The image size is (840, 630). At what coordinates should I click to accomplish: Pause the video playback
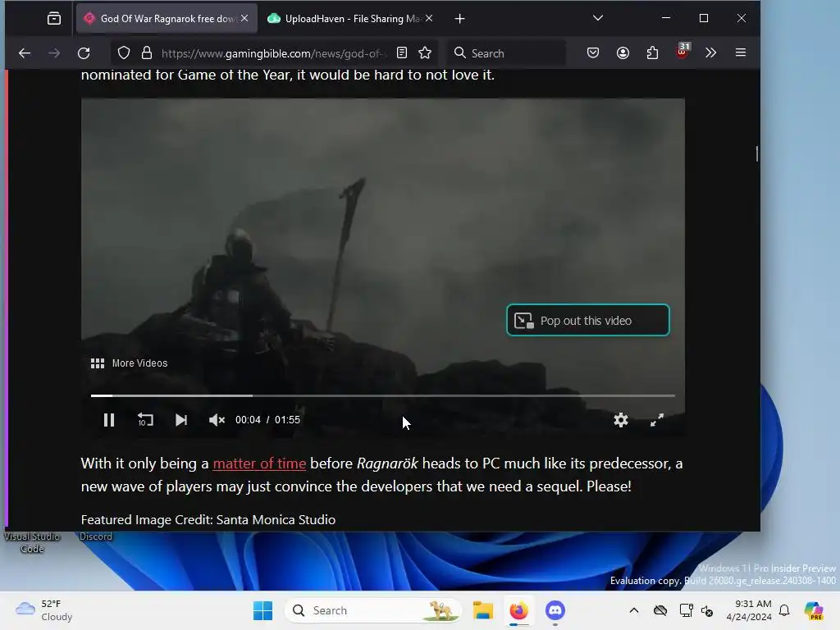pyautogui.click(x=109, y=420)
